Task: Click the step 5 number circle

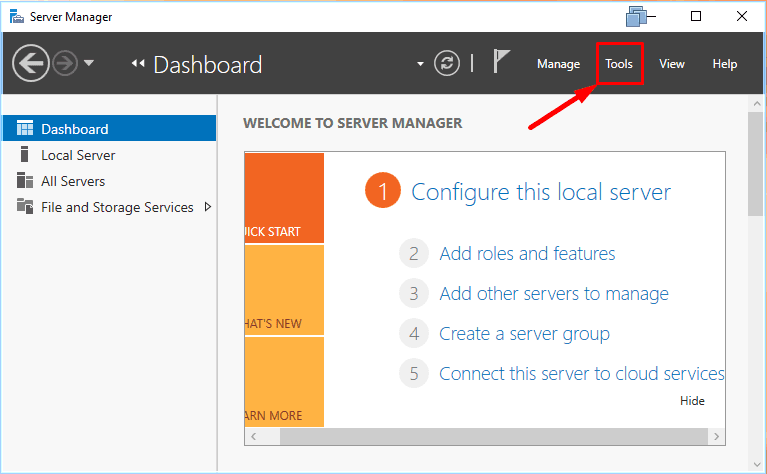Action: [x=414, y=374]
